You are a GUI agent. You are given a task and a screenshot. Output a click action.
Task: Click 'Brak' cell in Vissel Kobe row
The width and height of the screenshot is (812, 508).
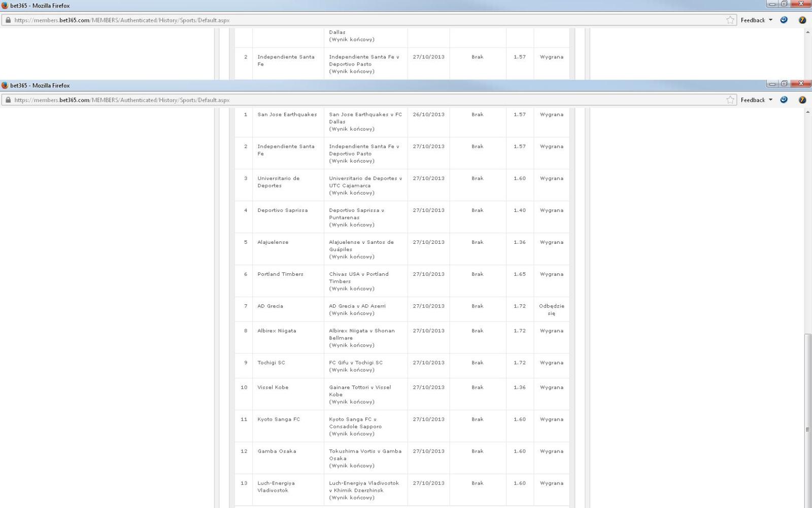(x=478, y=387)
